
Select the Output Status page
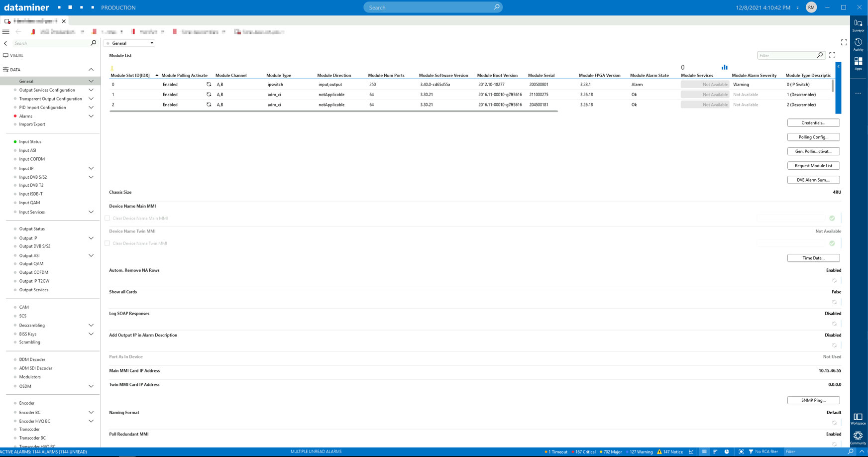[32, 229]
